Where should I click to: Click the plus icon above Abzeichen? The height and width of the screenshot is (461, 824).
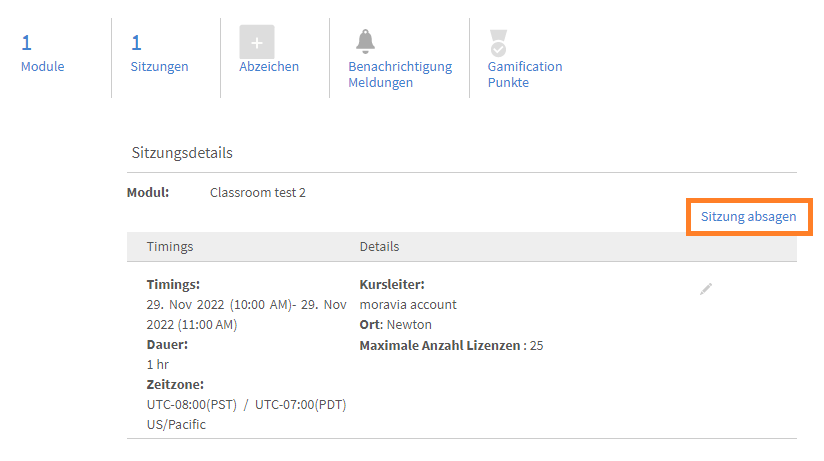[x=257, y=42]
